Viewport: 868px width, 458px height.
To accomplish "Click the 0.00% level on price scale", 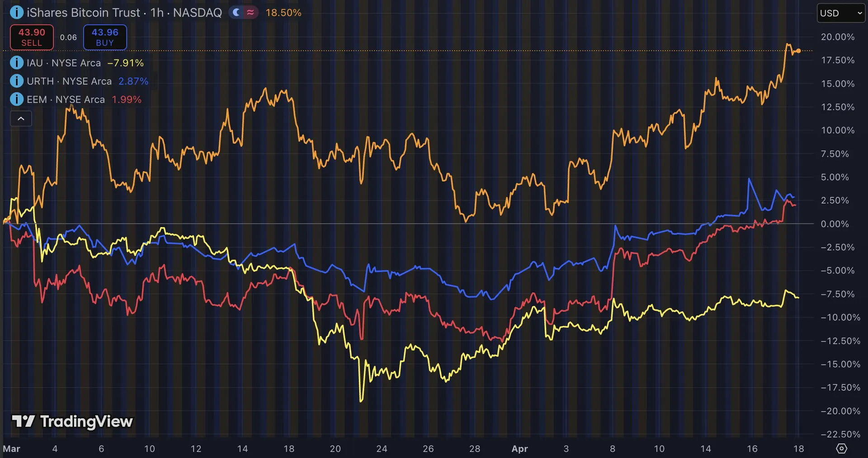I will pos(835,224).
